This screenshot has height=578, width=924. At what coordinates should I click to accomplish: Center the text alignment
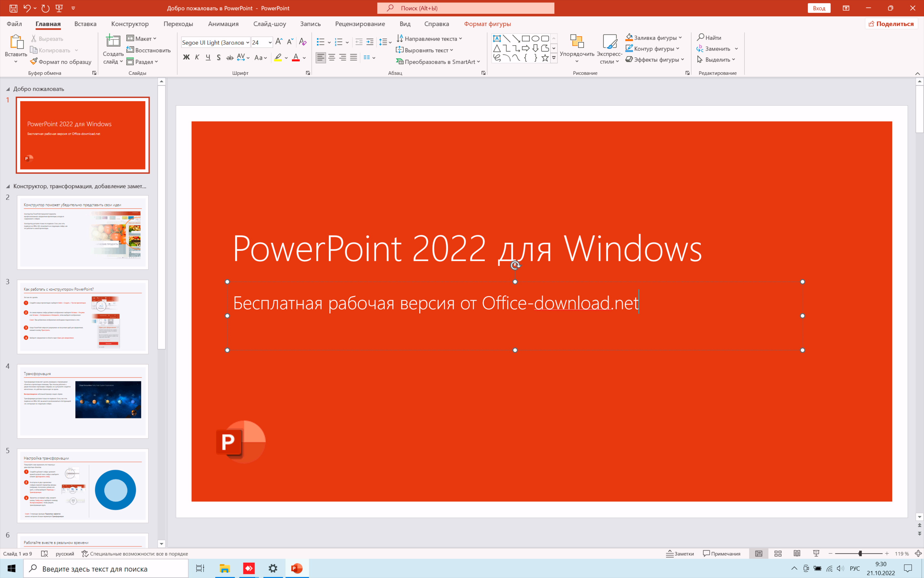(332, 57)
